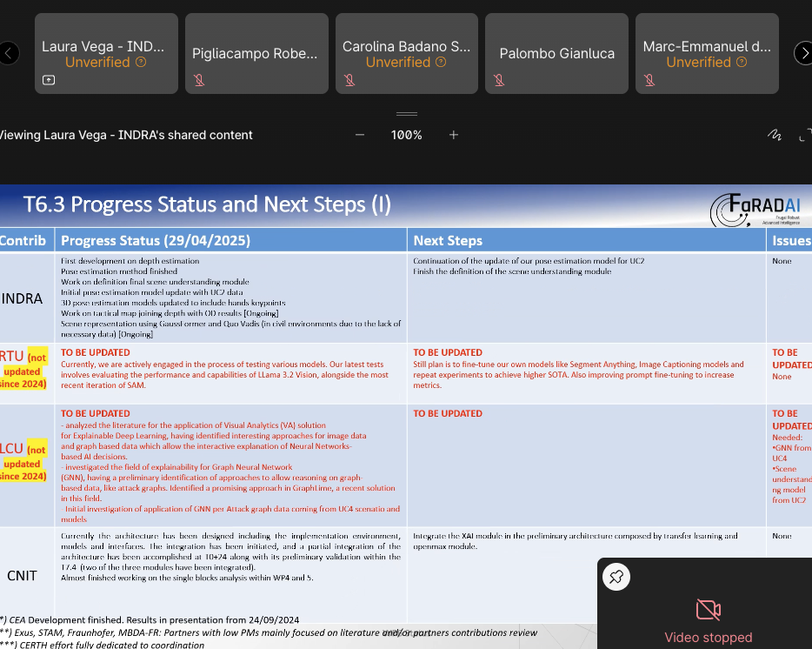Go to the previous participants with the left arrow
The image size is (812, 649).
[x=8, y=53]
